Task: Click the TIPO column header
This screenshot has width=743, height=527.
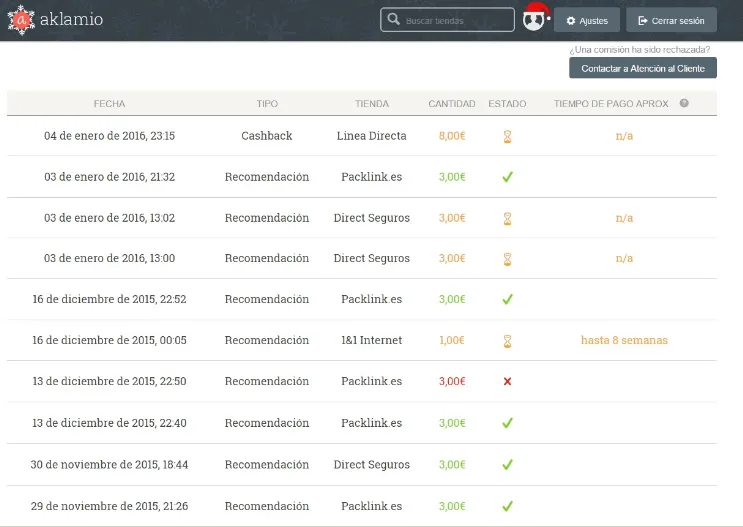Action: 267,104
